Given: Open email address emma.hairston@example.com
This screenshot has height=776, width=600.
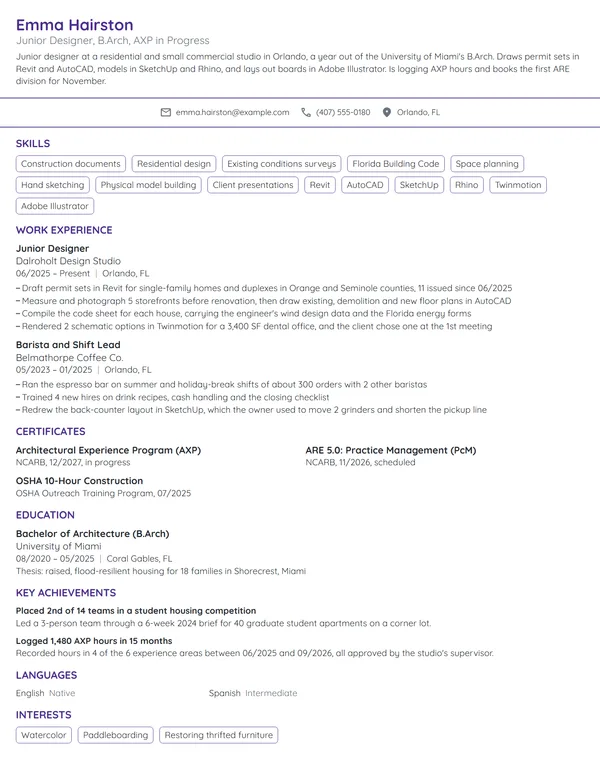Looking at the screenshot, I should point(232,112).
